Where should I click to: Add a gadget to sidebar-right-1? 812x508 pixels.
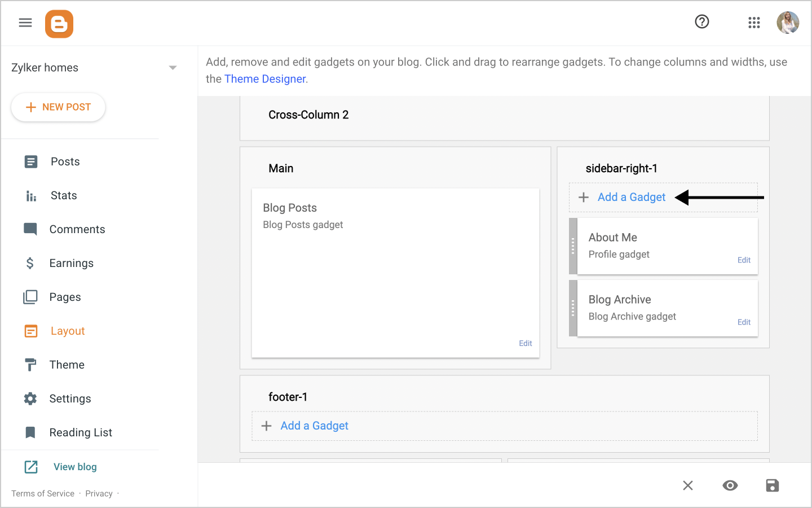tap(631, 198)
